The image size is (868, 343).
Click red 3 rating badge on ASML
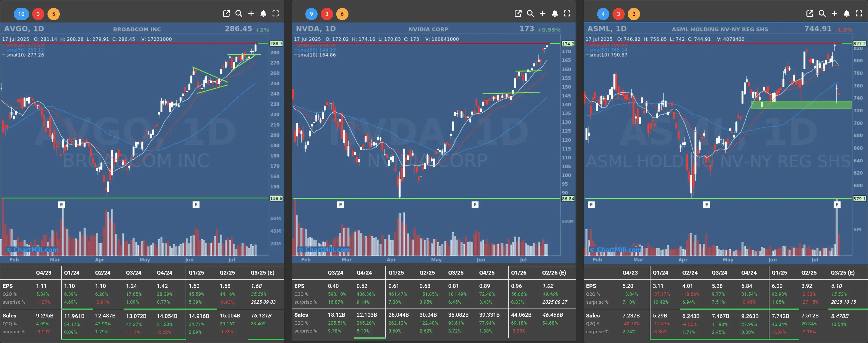[618, 14]
